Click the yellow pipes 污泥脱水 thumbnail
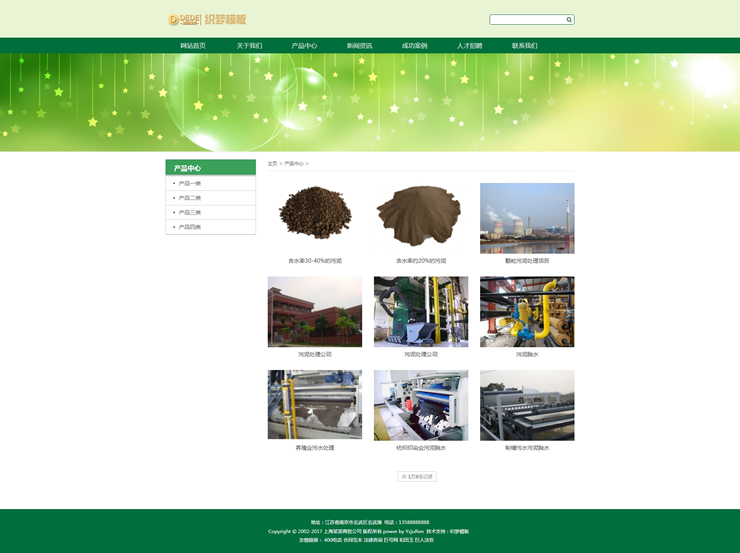 pyautogui.click(x=527, y=311)
